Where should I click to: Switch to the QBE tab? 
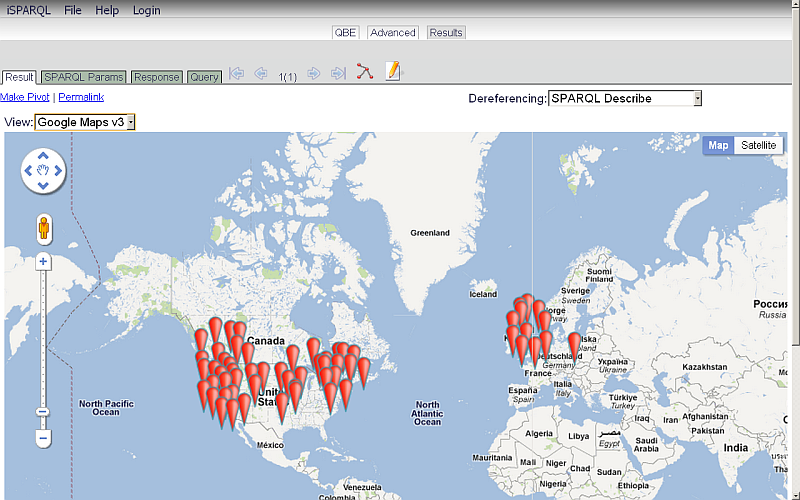tap(345, 33)
